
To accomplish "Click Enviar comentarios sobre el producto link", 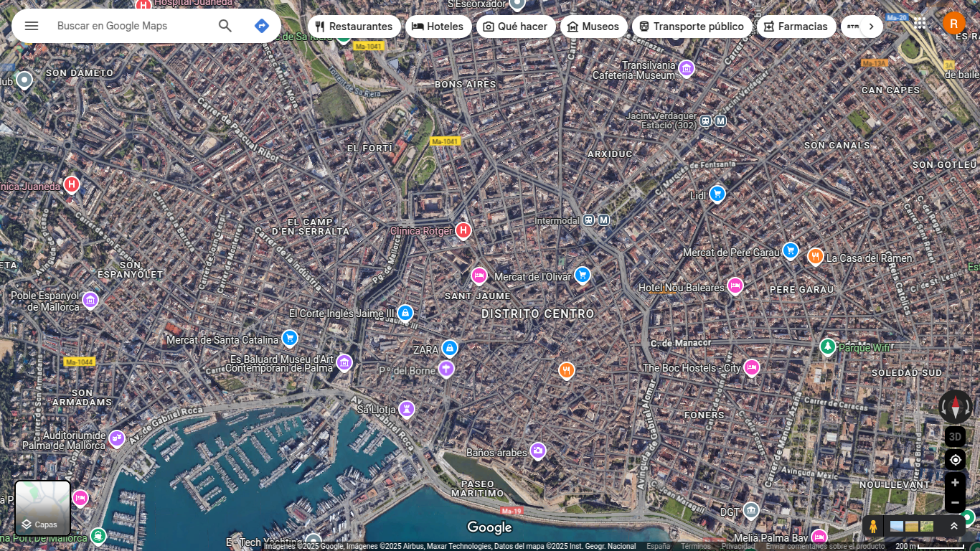I will tap(825, 546).
